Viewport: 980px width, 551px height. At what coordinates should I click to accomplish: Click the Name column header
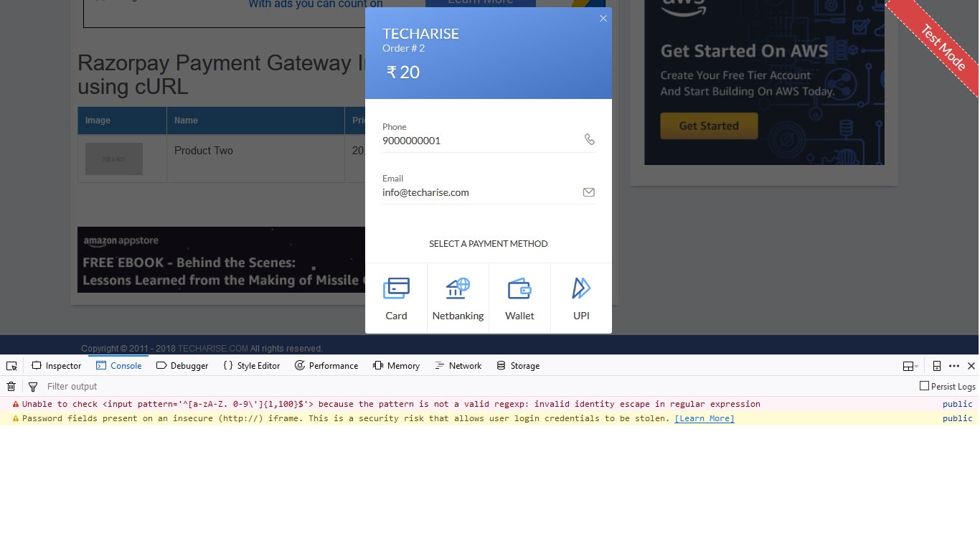(255, 121)
